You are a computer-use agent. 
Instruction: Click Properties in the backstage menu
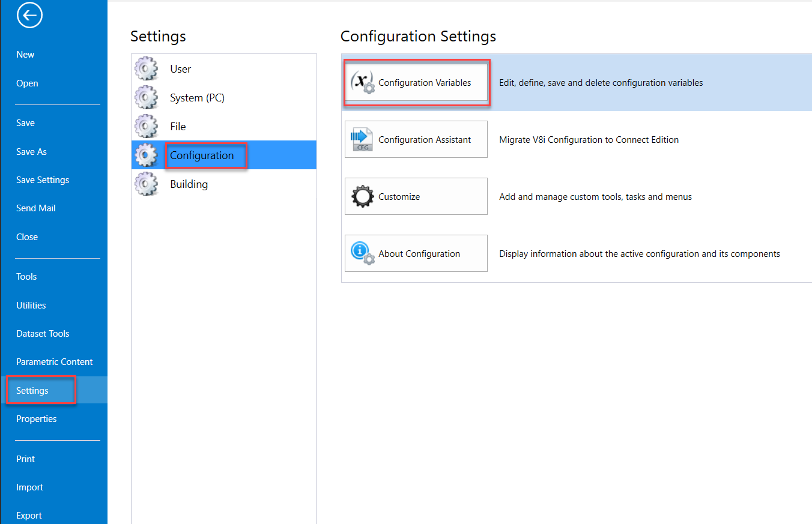tap(37, 419)
